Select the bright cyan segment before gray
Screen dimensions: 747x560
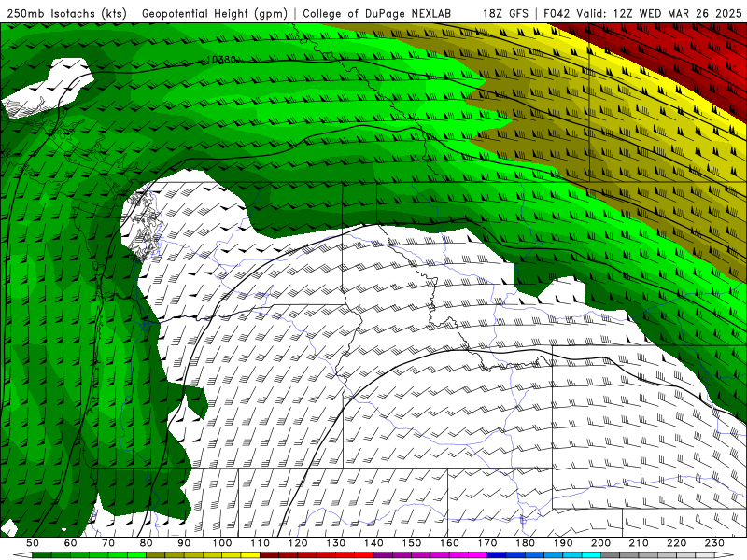[592, 555]
